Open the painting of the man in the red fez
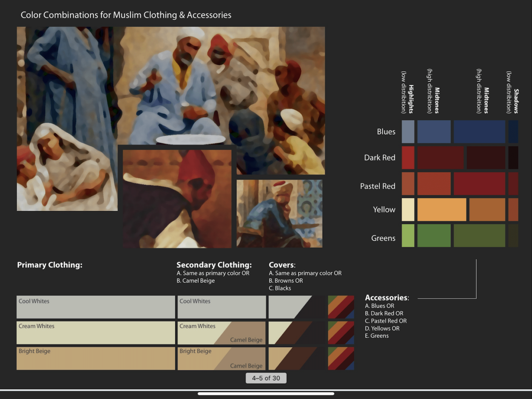Screen dimensions: 532x399 tap(177, 199)
